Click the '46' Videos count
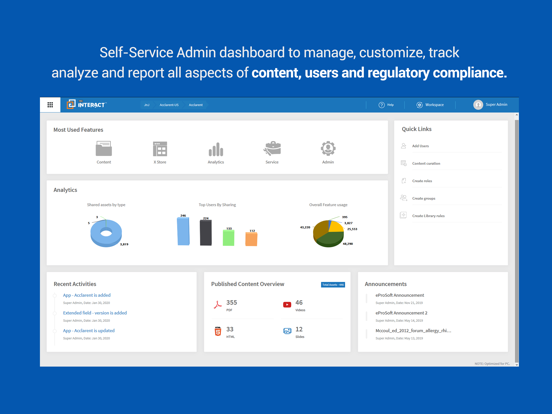This screenshot has width=552, height=414. tap(299, 303)
